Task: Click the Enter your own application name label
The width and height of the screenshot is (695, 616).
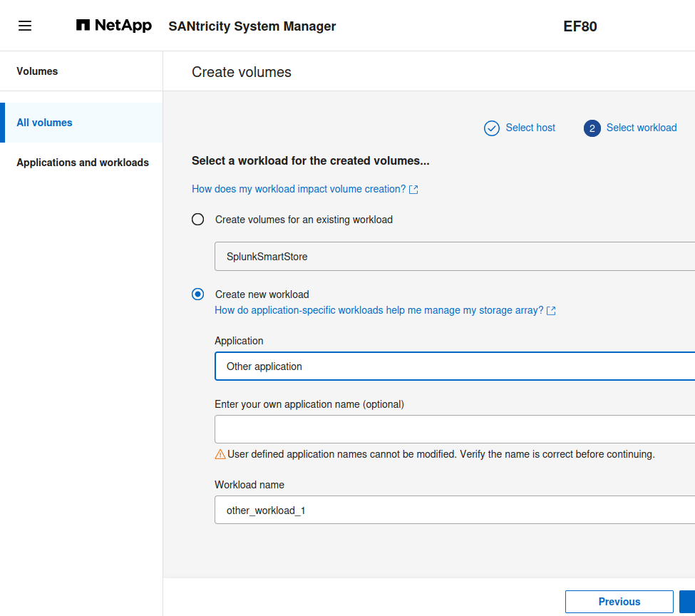Action: point(309,404)
